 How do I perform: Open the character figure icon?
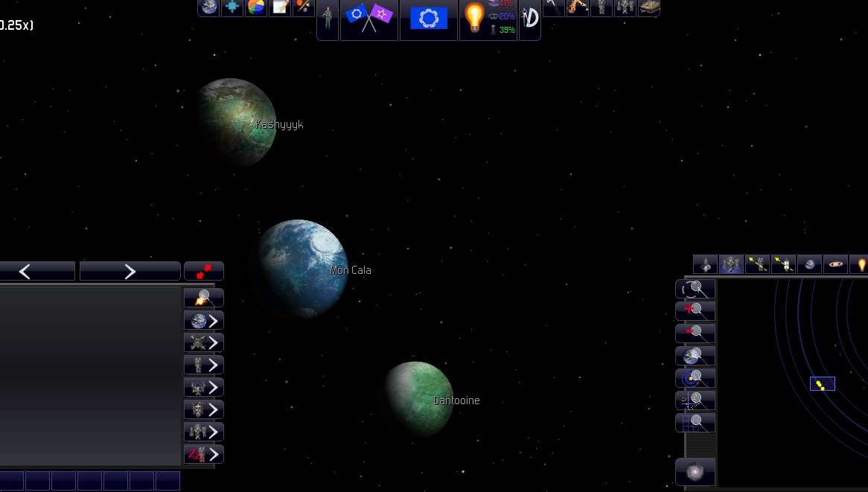coord(328,19)
